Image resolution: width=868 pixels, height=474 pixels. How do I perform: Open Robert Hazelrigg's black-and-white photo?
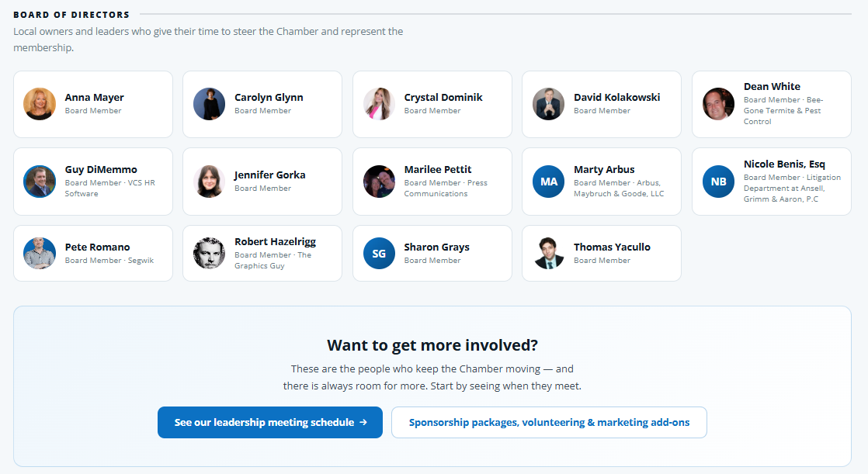pyautogui.click(x=210, y=254)
